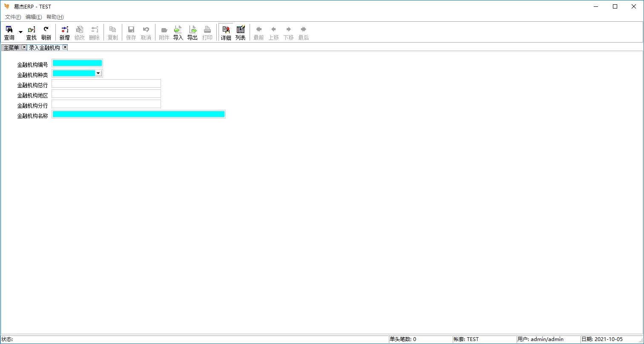Focus the 金融机构总行 text box
Viewport: 644px width, 344px height.
click(x=106, y=83)
